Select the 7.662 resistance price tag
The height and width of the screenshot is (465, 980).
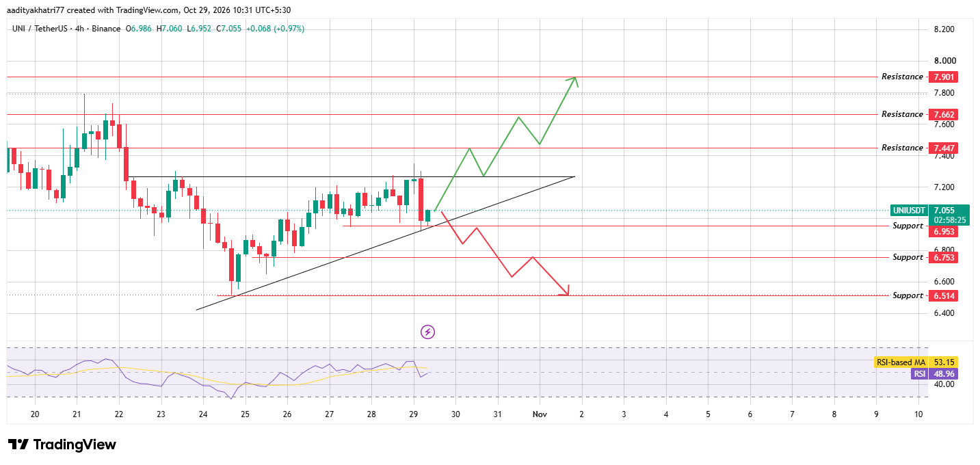tap(942, 114)
